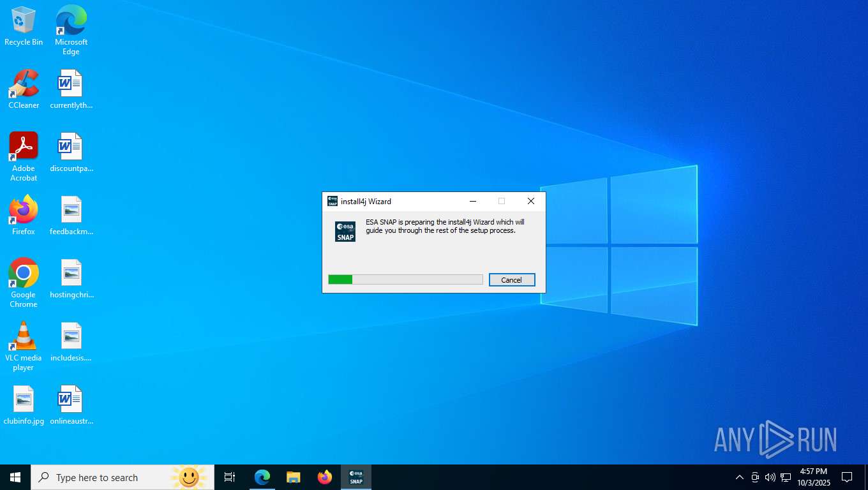Click the installer progress bar
The image size is (868, 490).
click(405, 279)
